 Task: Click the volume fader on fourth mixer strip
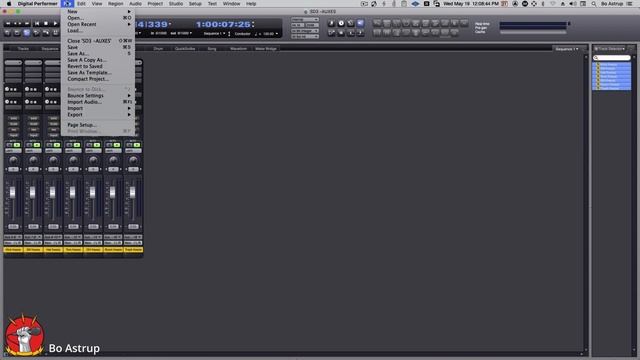[x=73, y=192]
